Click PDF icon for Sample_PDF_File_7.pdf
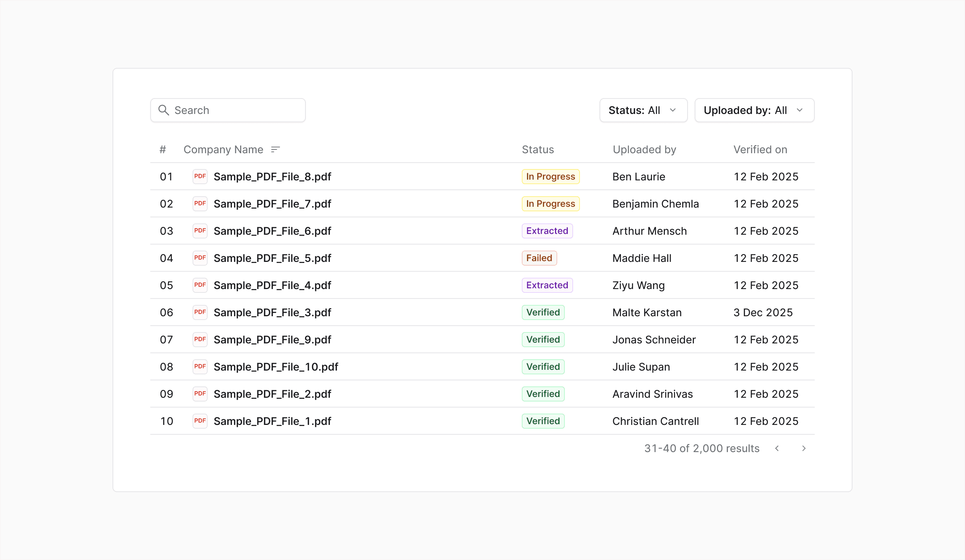 pyautogui.click(x=200, y=204)
